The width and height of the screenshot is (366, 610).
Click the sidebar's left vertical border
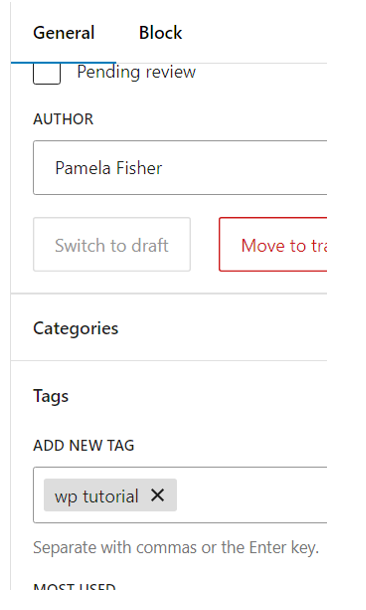(11, 296)
